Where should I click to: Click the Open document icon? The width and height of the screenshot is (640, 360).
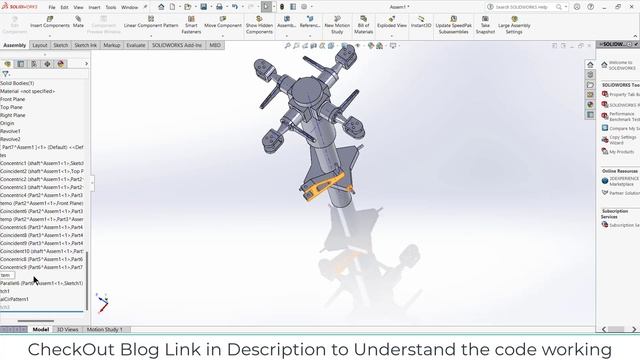coord(187,7)
